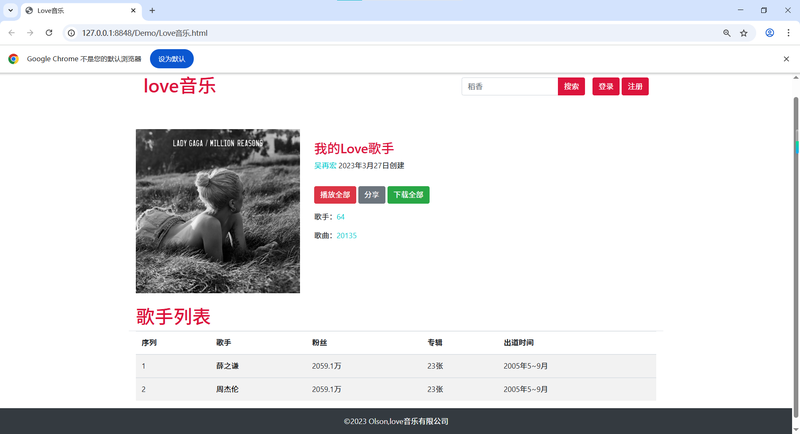This screenshot has width=800, height=434.
Task: Open the 吴再宏 creator link
Action: 325,165
